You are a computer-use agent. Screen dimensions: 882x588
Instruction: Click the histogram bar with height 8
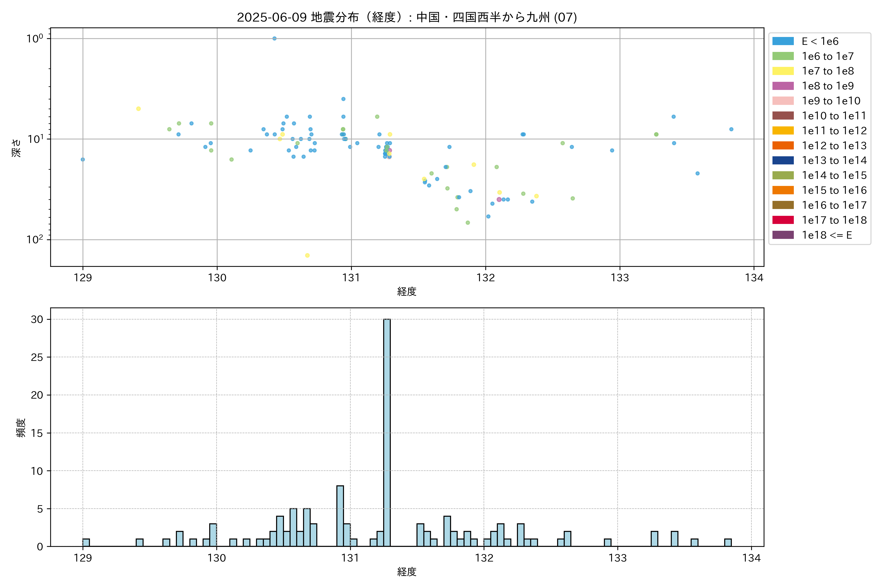click(340, 516)
